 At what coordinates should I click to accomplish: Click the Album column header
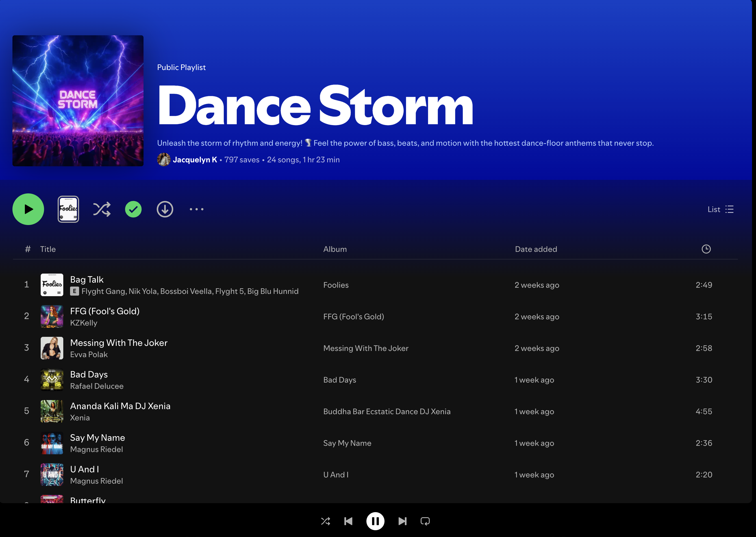[x=335, y=249]
